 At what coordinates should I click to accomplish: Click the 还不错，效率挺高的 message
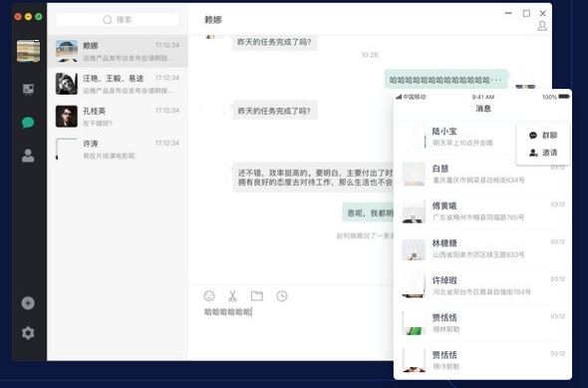pos(314,178)
